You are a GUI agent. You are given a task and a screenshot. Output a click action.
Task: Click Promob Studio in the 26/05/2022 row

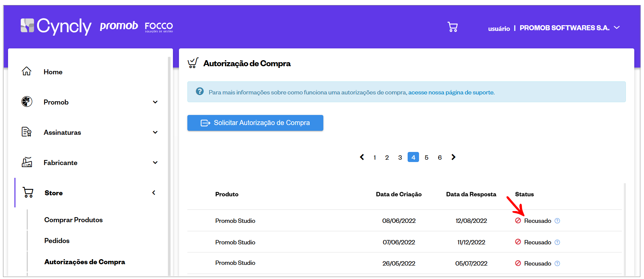click(235, 263)
